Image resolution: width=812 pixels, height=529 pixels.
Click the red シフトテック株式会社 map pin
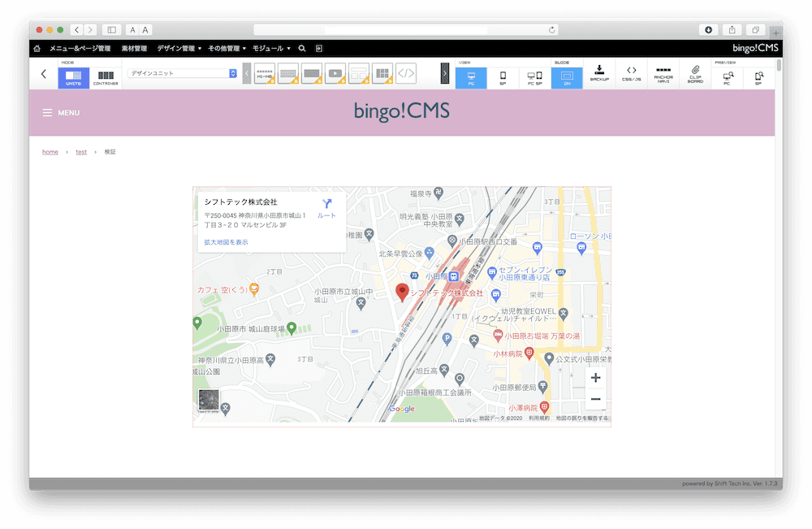(402, 293)
